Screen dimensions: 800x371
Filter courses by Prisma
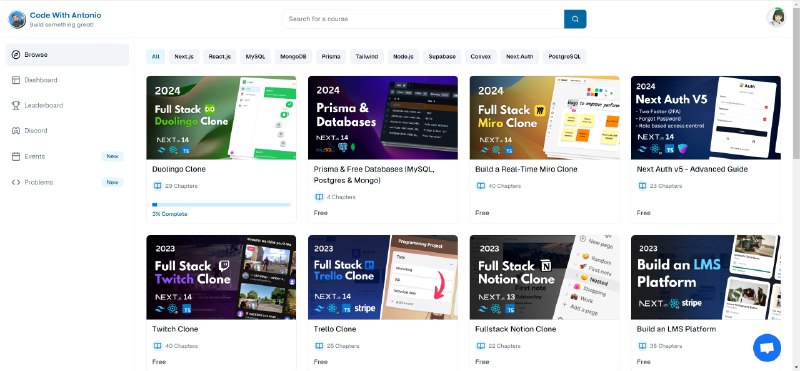[331, 57]
